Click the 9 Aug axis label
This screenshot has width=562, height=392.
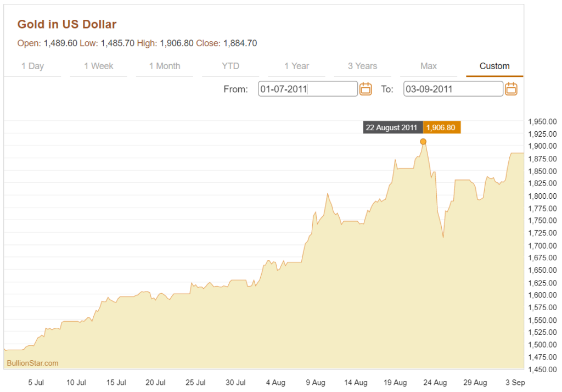[316, 382]
